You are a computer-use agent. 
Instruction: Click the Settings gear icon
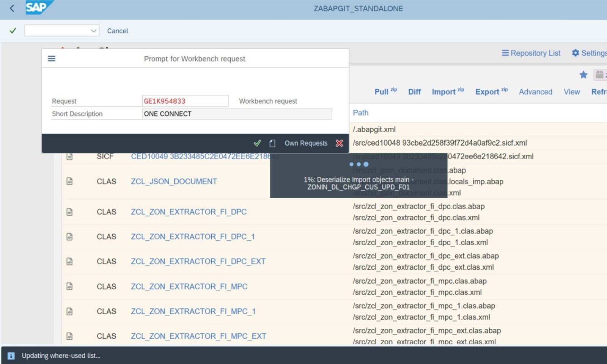click(576, 53)
